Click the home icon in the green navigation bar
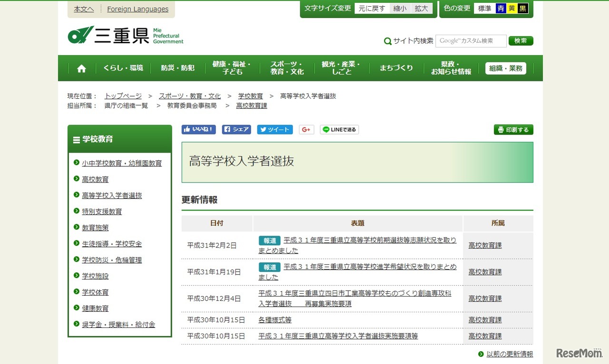The width and height of the screenshot is (609, 364). (x=81, y=68)
